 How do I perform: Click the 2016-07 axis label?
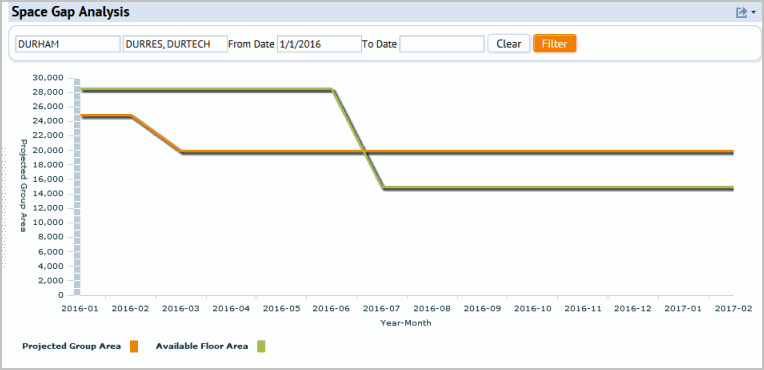click(x=382, y=309)
